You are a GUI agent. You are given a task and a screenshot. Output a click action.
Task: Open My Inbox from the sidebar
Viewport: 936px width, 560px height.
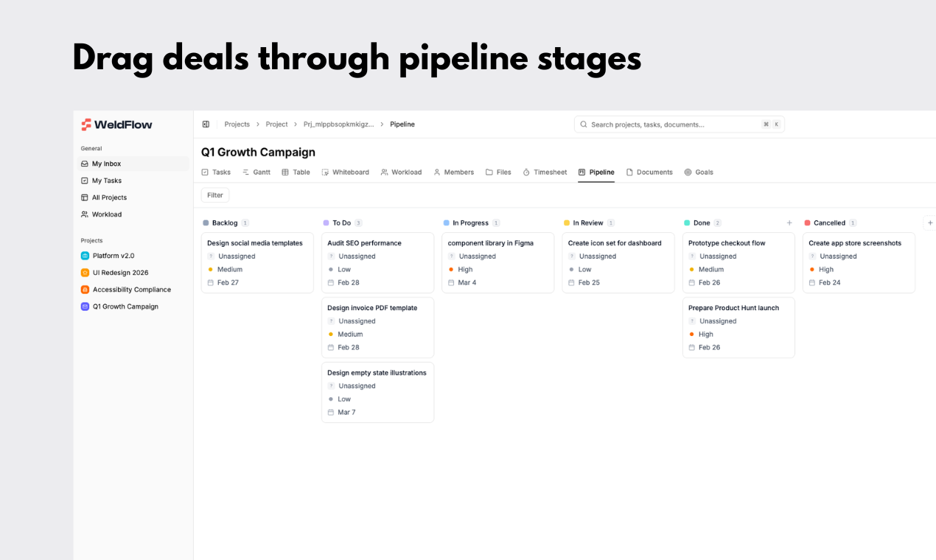(106, 164)
